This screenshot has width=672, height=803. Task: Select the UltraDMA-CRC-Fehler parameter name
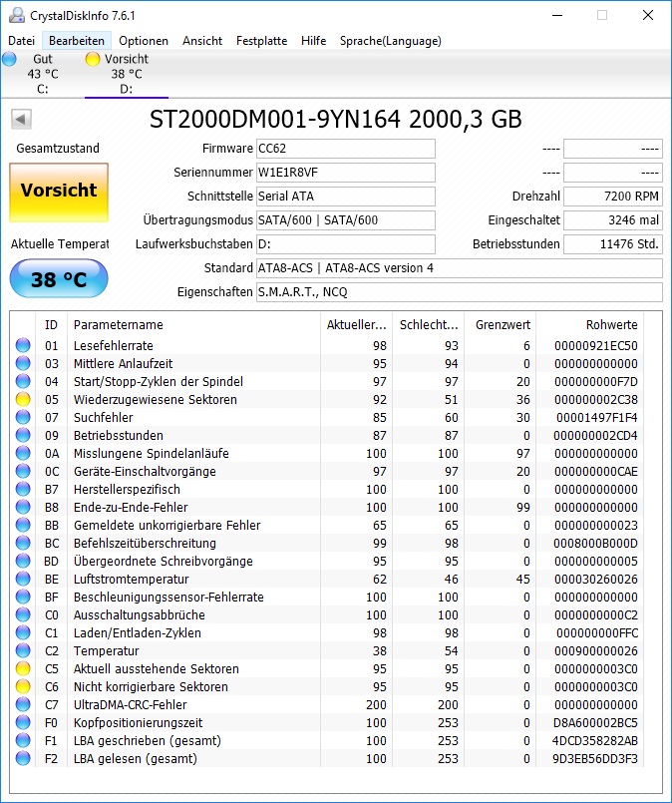[130, 704]
